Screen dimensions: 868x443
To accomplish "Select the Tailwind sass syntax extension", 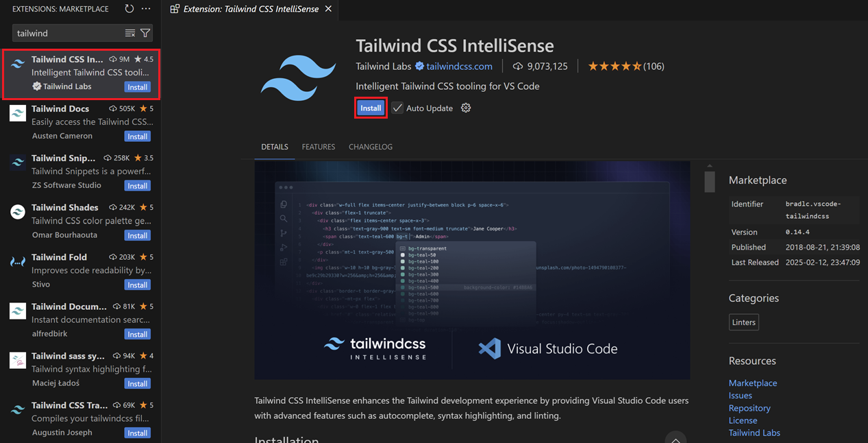I will [81, 369].
